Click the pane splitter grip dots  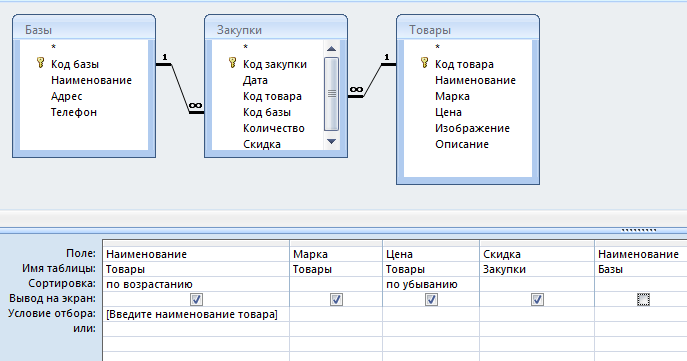(x=639, y=230)
